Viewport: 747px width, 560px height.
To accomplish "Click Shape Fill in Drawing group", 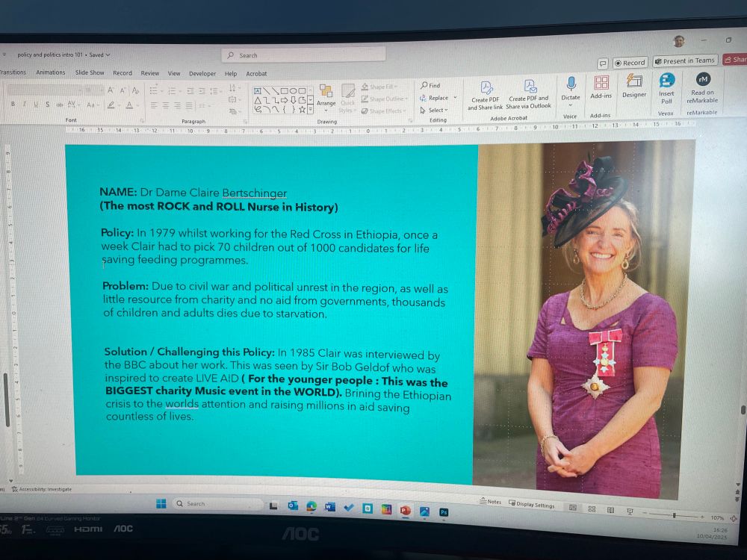I will (379, 87).
